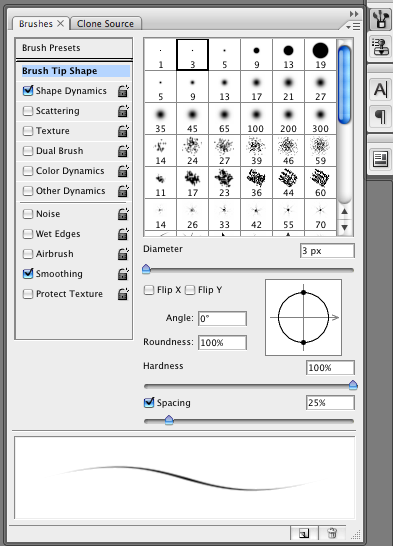Click the Hardness slider handle
The image size is (393, 546).
click(x=353, y=385)
